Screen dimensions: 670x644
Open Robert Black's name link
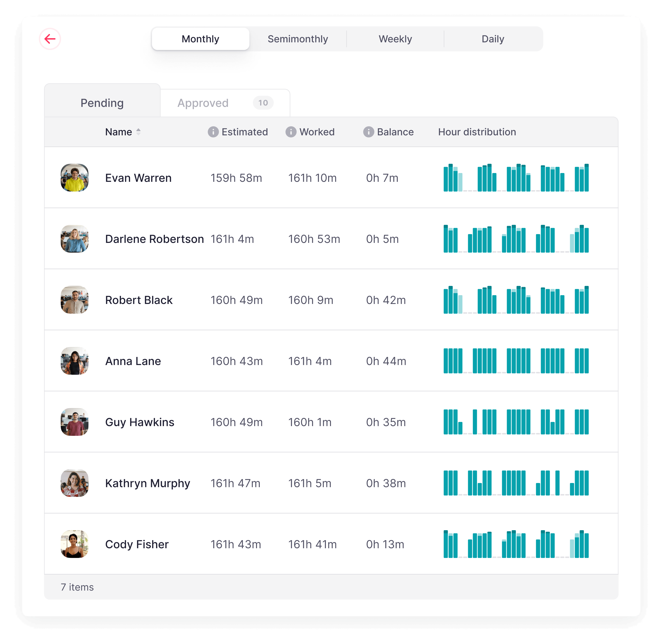(139, 300)
